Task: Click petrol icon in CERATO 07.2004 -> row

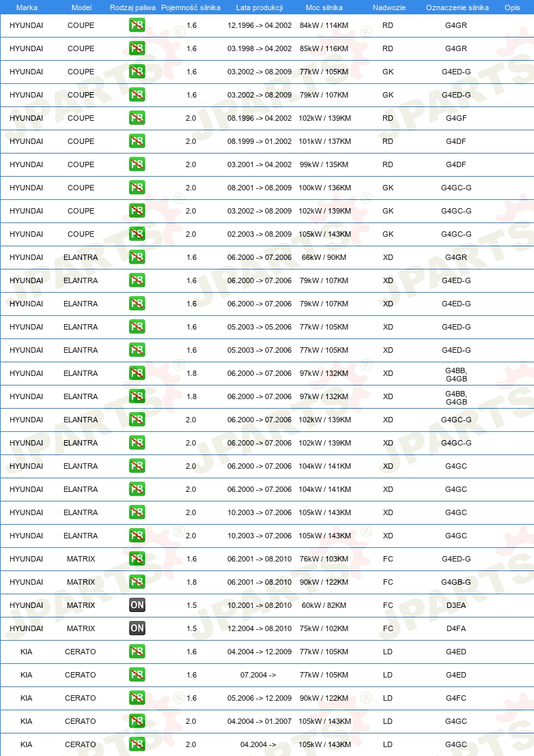Action: point(137,675)
